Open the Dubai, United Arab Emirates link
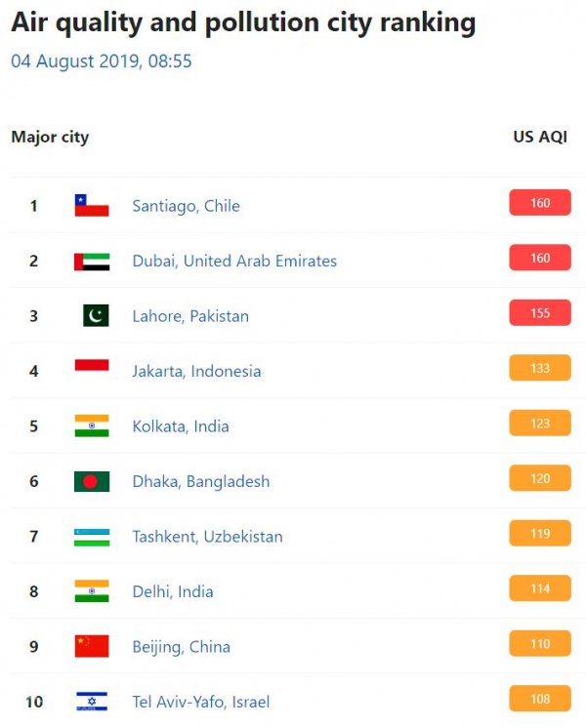The height and width of the screenshot is (728, 586). [234, 261]
